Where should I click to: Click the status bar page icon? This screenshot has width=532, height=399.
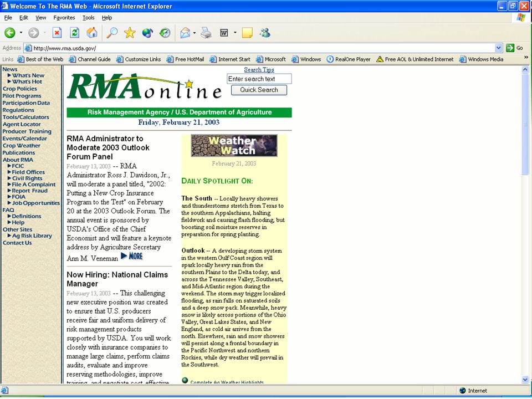pyautogui.click(x=5, y=391)
